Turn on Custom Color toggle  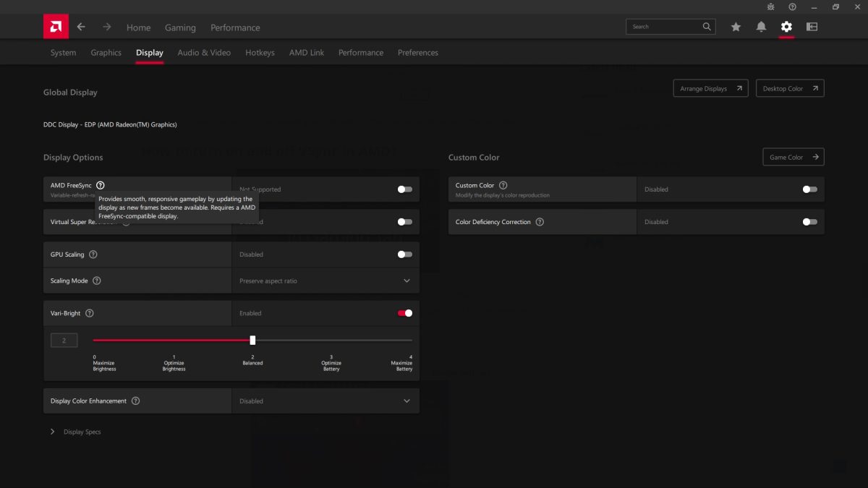[x=810, y=189]
